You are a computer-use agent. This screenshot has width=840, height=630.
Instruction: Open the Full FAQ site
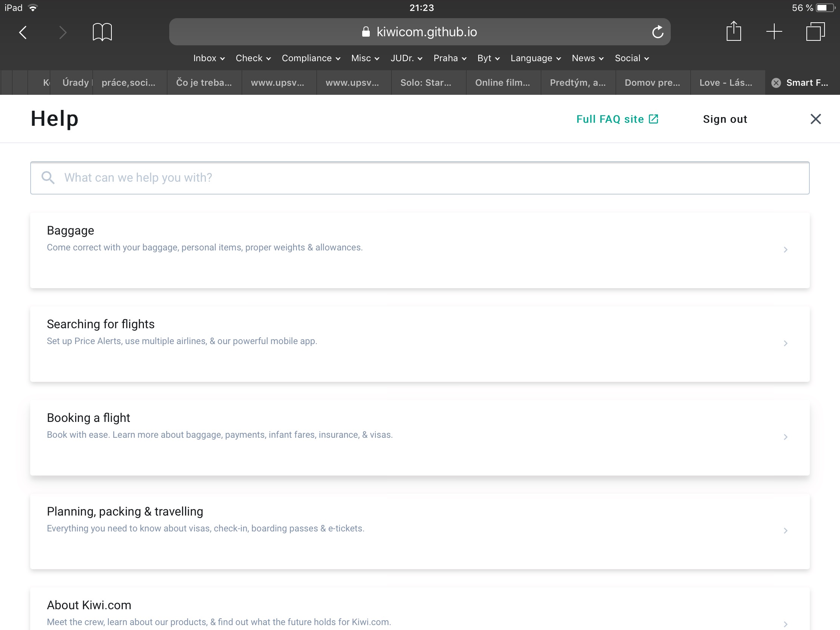(x=610, y=119)
